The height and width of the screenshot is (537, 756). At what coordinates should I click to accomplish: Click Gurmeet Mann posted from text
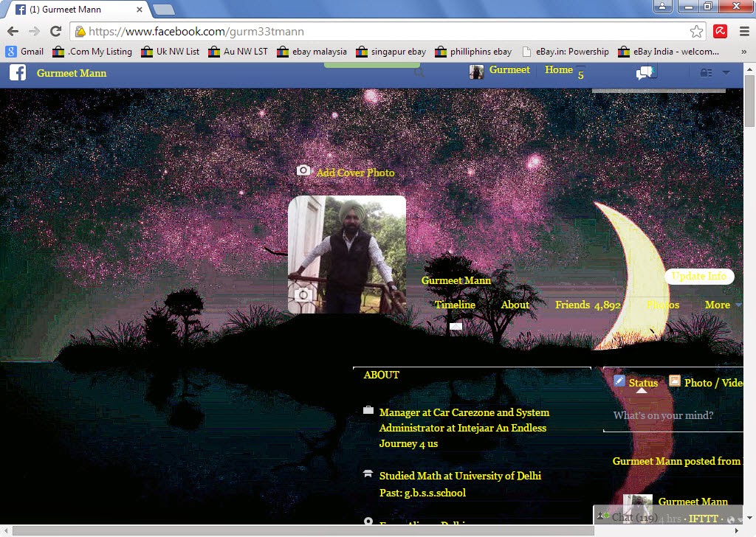[676, 461]
